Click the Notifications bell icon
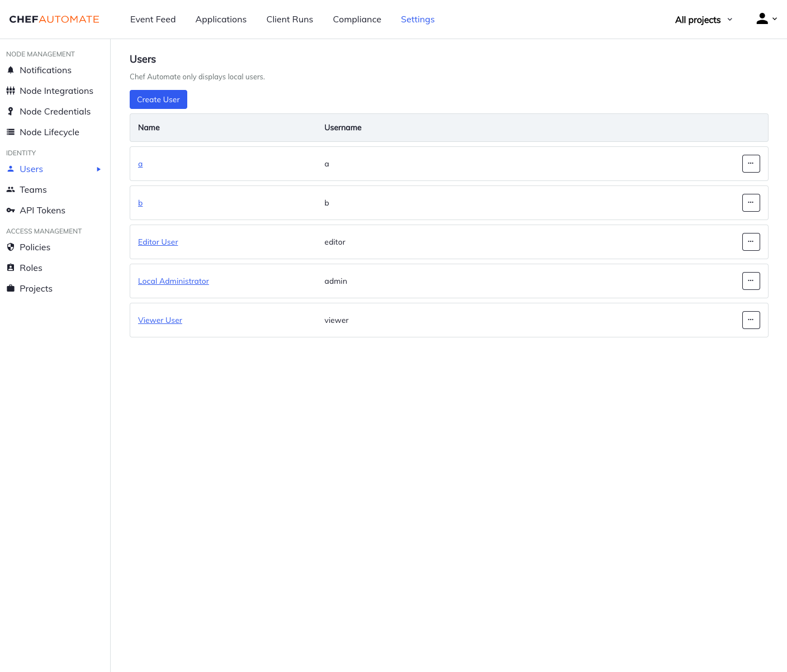 [x=11, y=70]
